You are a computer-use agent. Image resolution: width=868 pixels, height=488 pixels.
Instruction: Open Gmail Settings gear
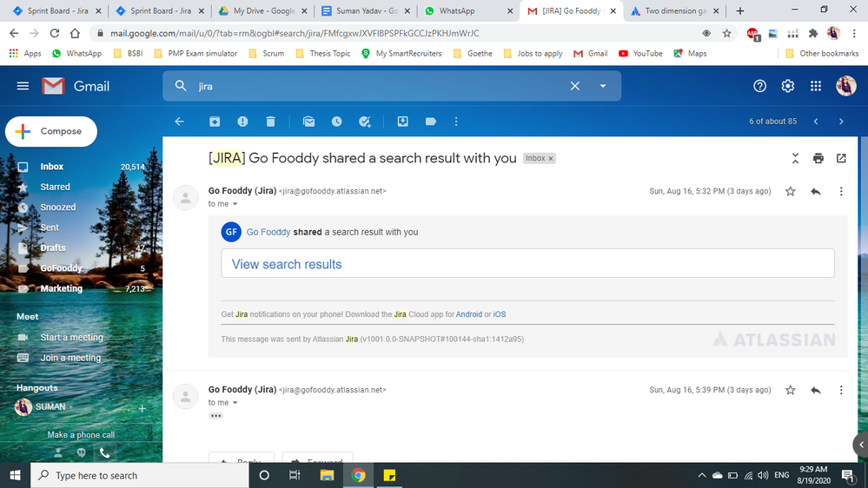(x=788, y=86)
